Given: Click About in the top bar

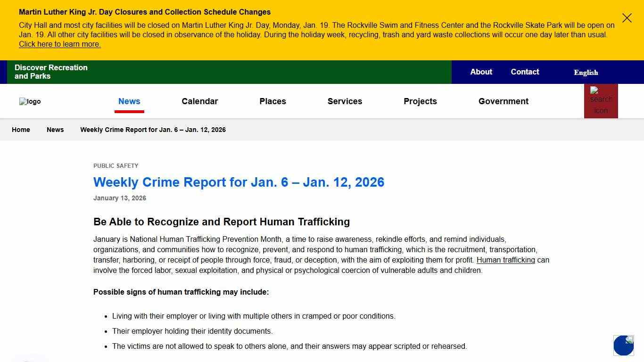Looking at the screenshot, I should click(481, 72).
